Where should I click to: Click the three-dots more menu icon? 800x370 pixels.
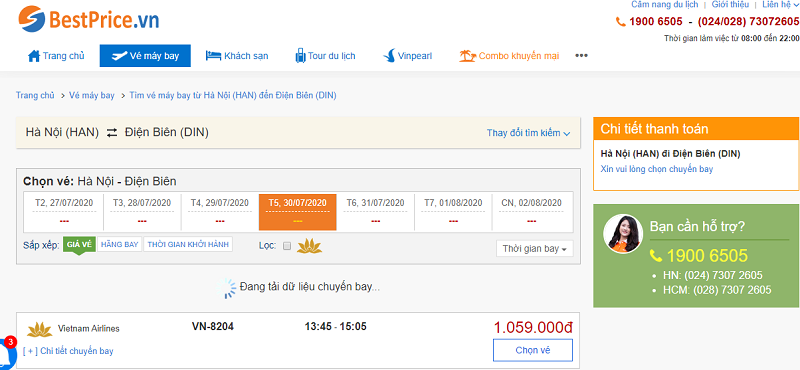(x=582, y=56)
